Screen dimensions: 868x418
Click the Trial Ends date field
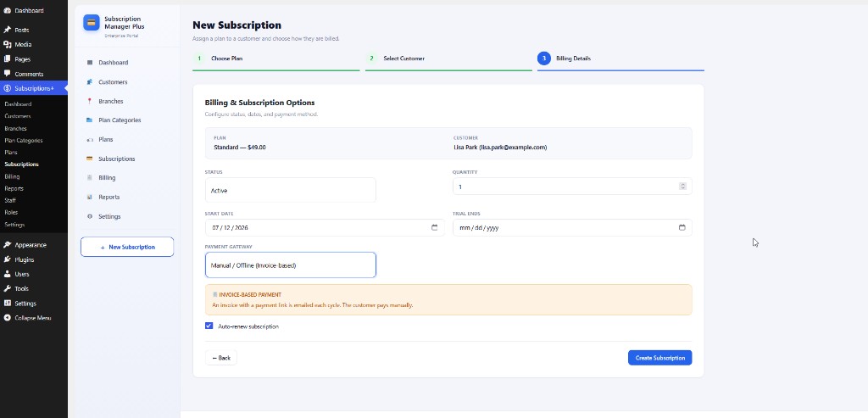point(572,227)
